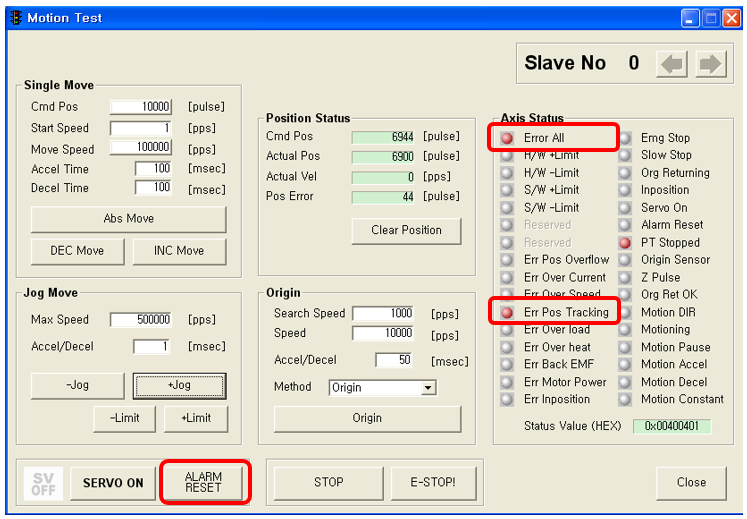Trigger the E-STOP! button
The image size is (747, 519).
(x=433, y=483)
